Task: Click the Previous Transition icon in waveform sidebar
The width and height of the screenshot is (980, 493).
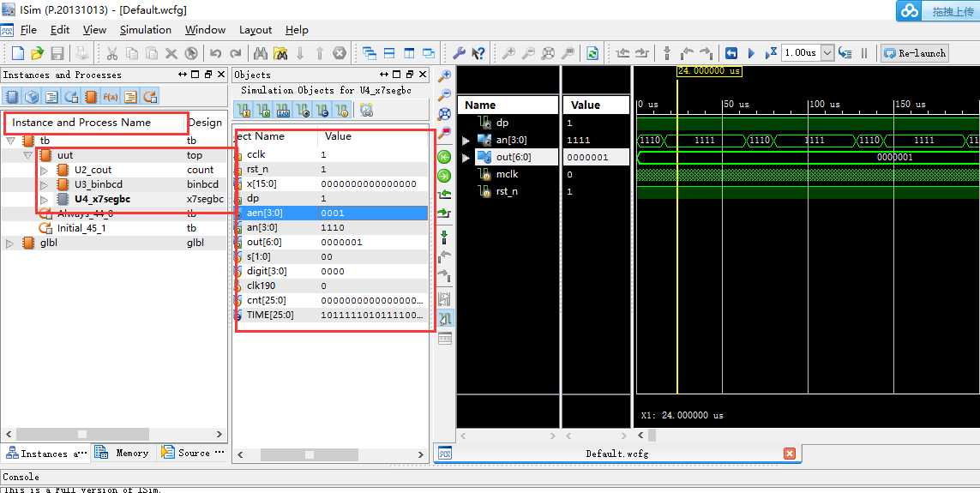Action: click(x=444, y=195)
